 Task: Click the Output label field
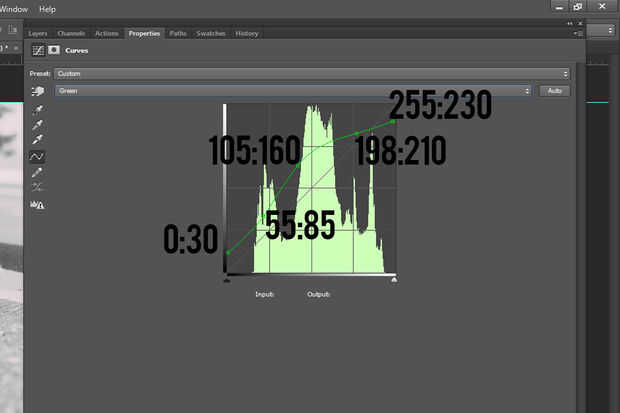tap(318, 294)
